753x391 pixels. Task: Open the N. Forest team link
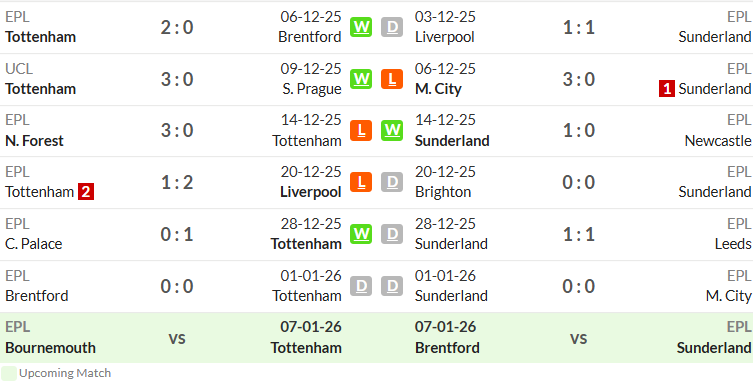point(34,141)
